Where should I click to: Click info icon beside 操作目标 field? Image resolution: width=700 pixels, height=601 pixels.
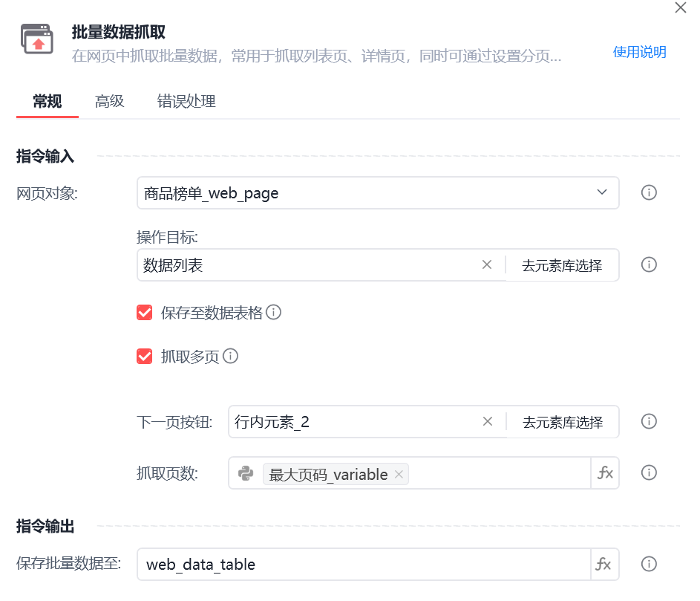point(649,264)
